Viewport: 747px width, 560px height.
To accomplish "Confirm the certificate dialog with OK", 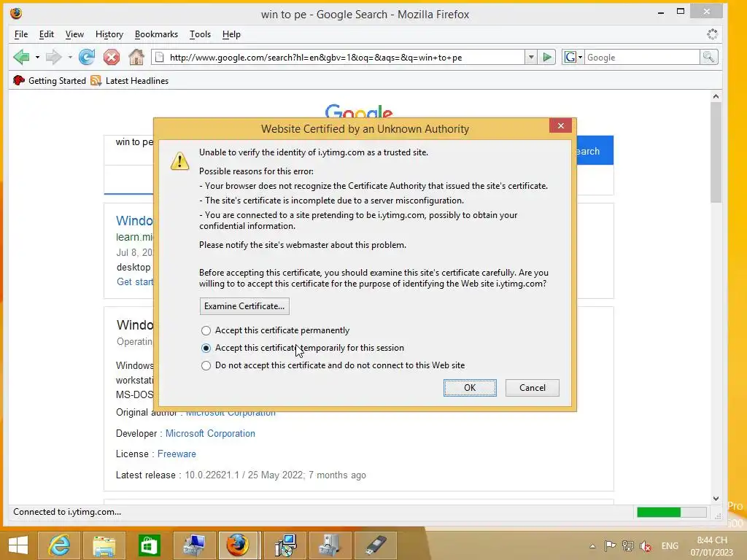I will [470, 388].
